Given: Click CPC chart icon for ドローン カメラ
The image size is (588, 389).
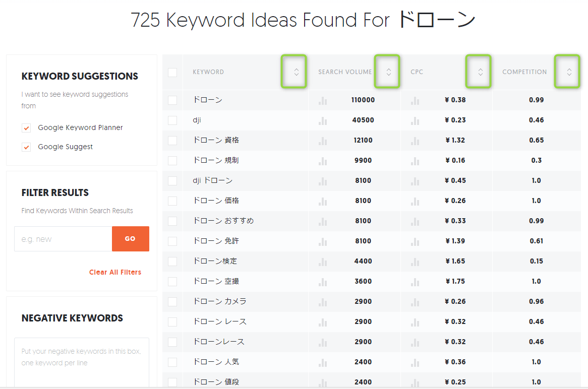Looking at the screenshot, I should pos(415,302).
